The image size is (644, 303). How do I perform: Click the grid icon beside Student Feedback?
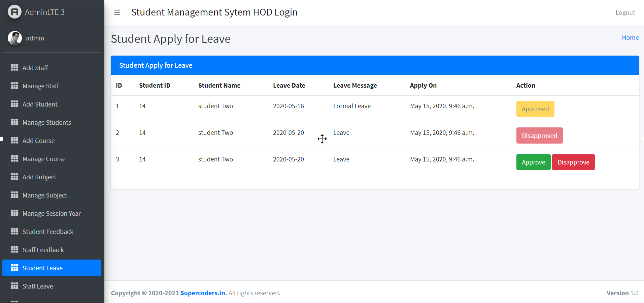point(14,231)
